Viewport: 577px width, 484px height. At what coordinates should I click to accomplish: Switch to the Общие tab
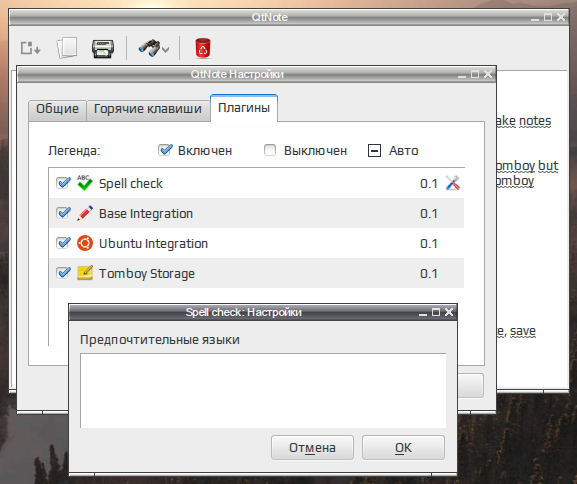57,109
